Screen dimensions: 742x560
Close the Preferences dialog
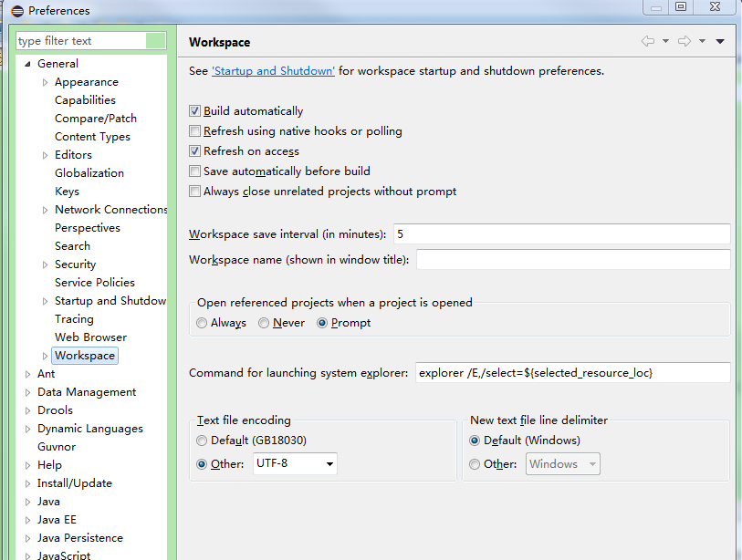click(715, 7)
